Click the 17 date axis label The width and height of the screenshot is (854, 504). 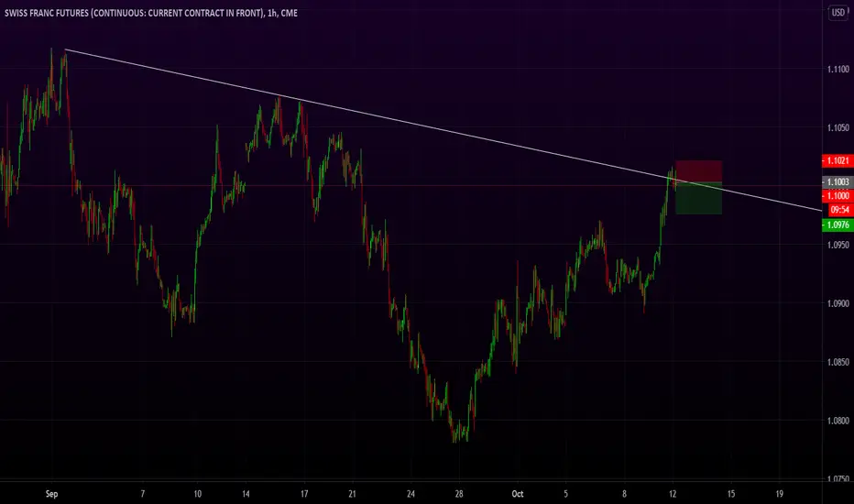(304, 494)
